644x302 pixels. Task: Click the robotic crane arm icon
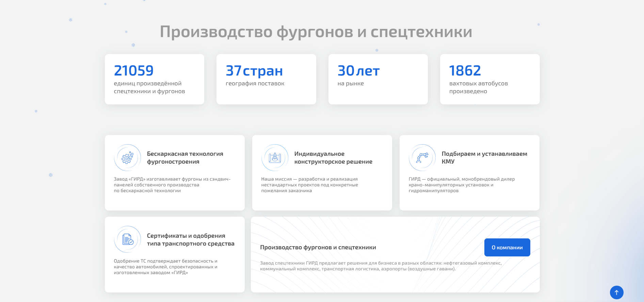coord(422,158)
